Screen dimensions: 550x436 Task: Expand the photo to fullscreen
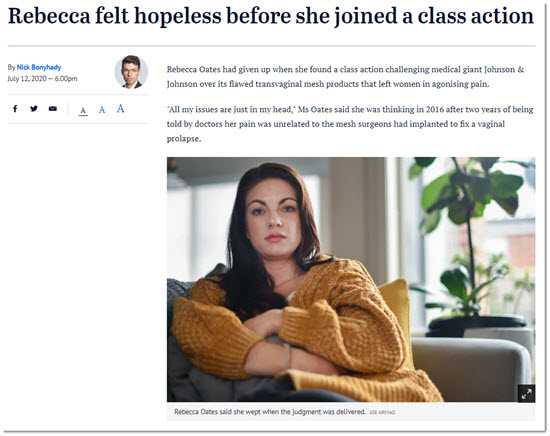click(x=526, y=394)
